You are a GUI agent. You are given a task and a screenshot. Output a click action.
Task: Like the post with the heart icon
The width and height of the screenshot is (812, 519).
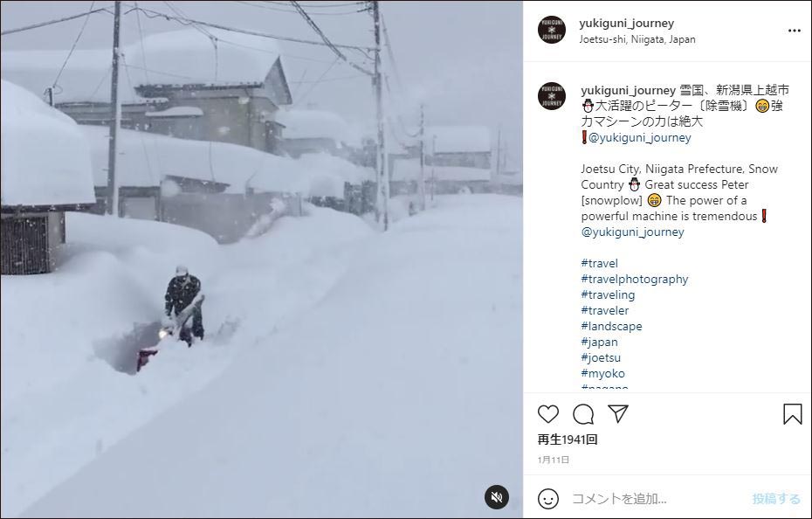548,414
